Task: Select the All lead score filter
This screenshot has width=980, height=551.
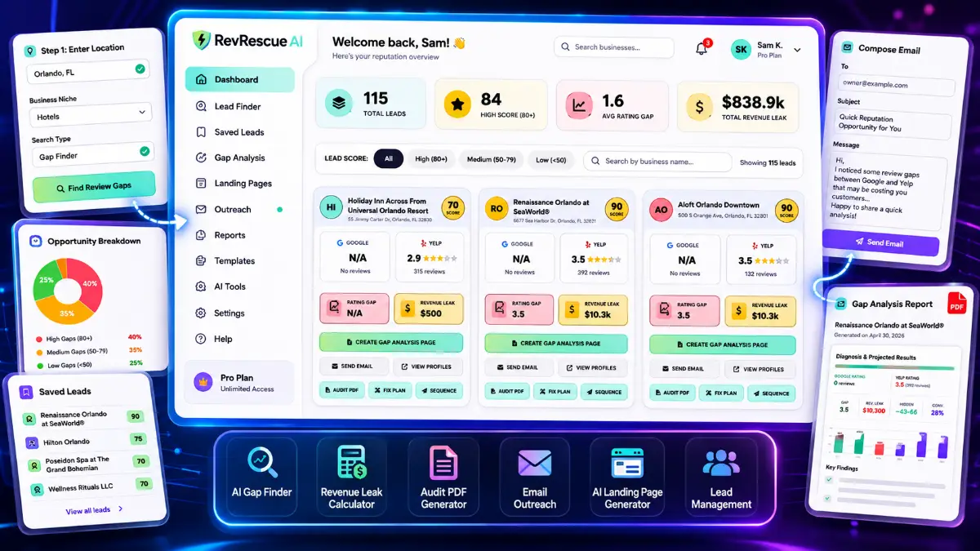Action: point(389,159)
